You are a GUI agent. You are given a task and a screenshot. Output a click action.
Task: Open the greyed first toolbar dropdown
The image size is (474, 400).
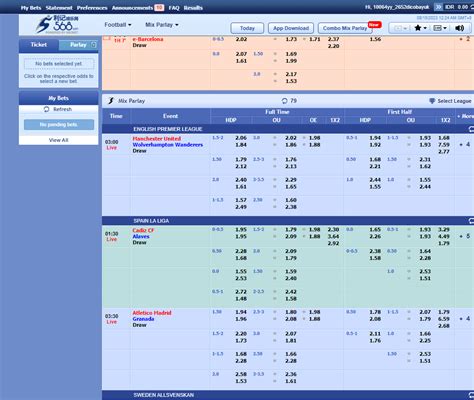pos(401,28)
